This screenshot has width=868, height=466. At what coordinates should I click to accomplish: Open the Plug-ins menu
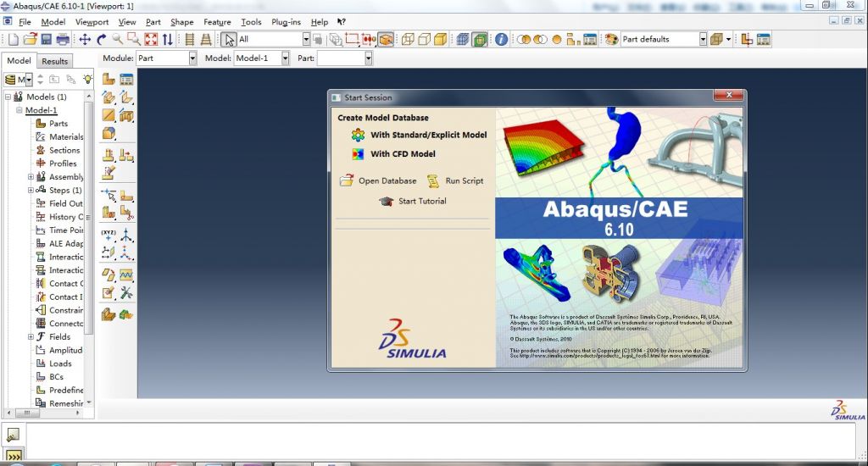(x=286, y=21)
